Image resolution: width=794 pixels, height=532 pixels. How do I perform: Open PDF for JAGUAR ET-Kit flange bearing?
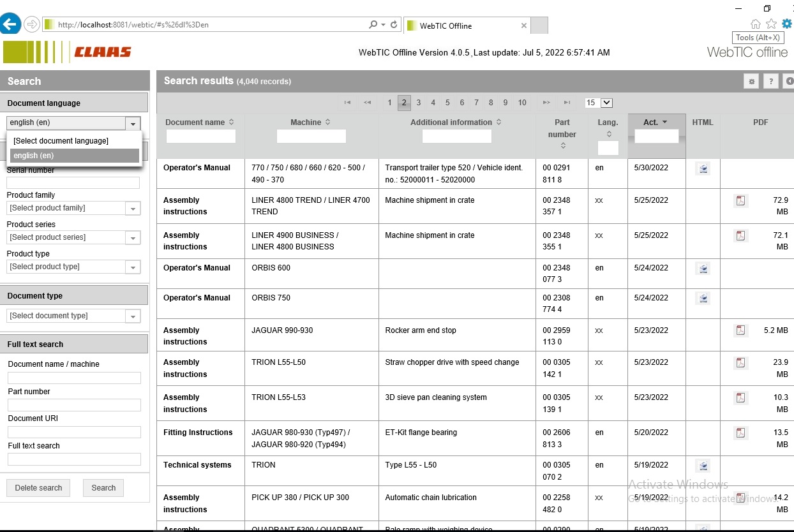[740, 433]
